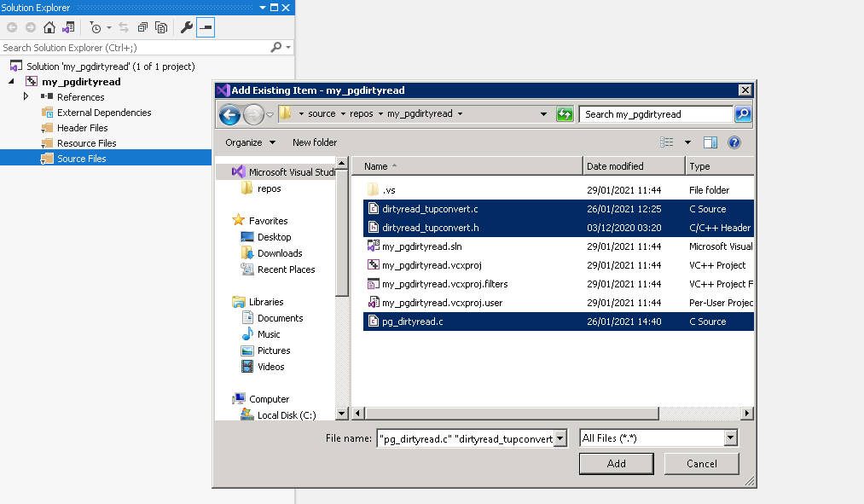Click the Solution Explorer search magnifier

[x=275, y=47]
